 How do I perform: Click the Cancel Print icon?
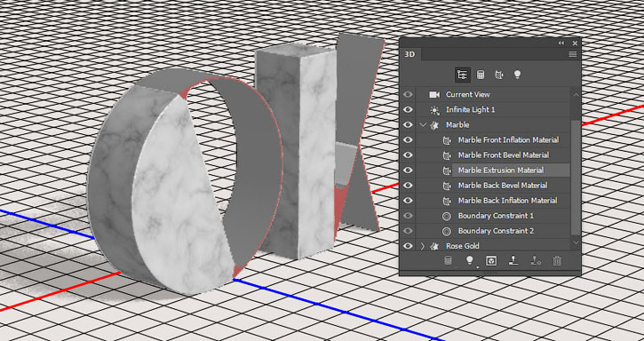(x=535, y=260)
